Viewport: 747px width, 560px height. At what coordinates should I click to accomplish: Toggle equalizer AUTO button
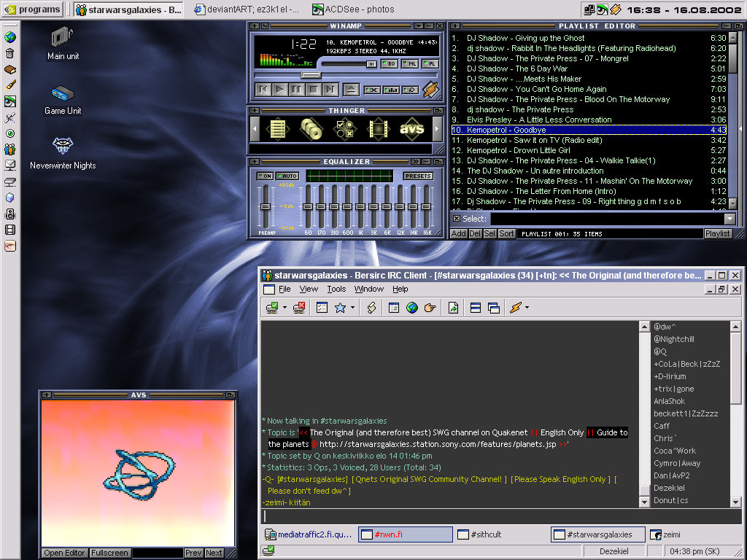(x=287, y=176)
